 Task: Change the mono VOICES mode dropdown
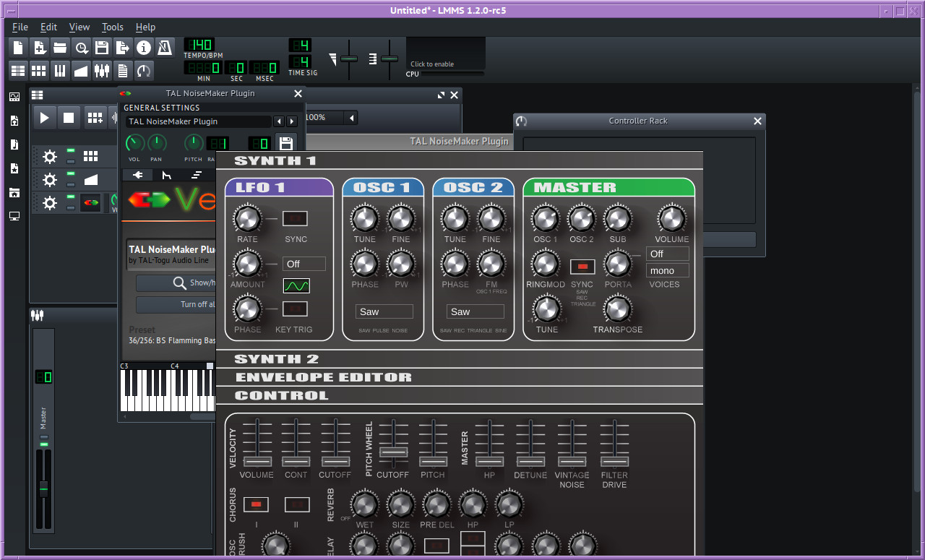[666, 270]
